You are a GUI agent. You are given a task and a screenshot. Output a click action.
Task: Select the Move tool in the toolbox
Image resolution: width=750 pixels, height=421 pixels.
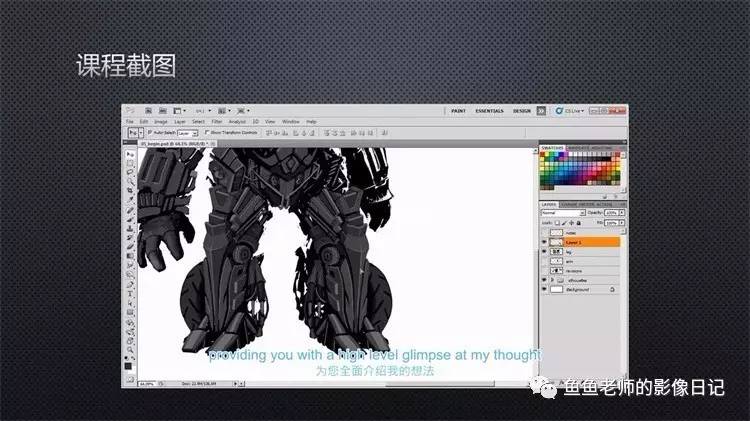[x=130, y=155]
